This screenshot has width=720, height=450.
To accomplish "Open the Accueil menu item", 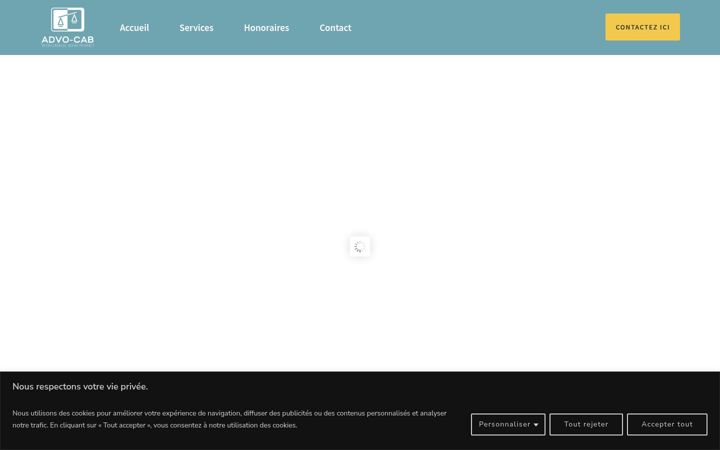I will pos(134,28).
